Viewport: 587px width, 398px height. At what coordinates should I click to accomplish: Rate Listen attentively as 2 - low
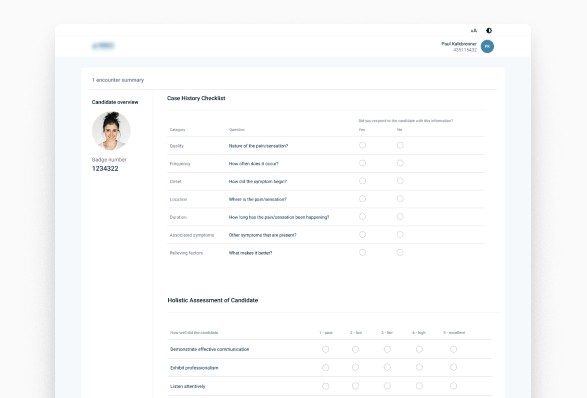coord(355,386)
